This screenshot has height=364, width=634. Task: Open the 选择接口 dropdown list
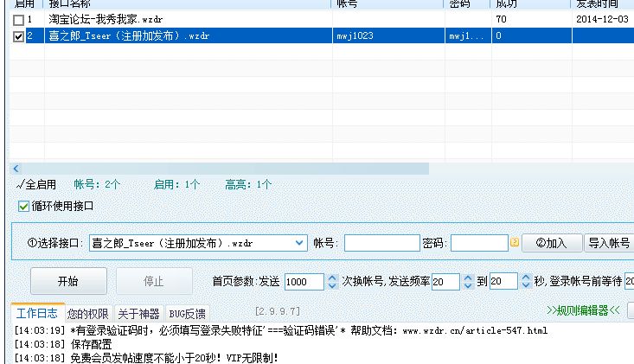pos(300,243)
